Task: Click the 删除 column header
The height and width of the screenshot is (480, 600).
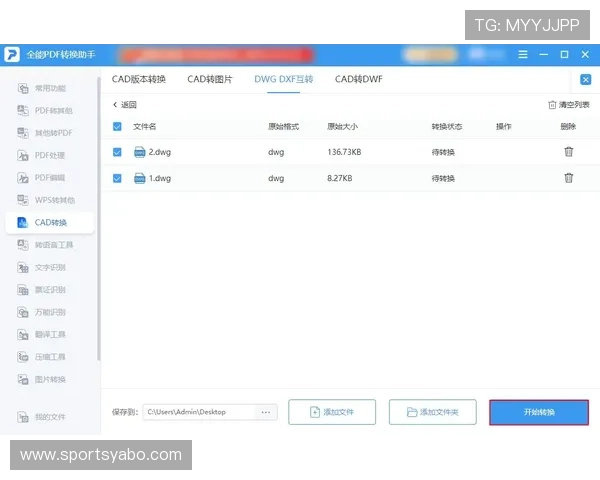Action: coord(568,126)
